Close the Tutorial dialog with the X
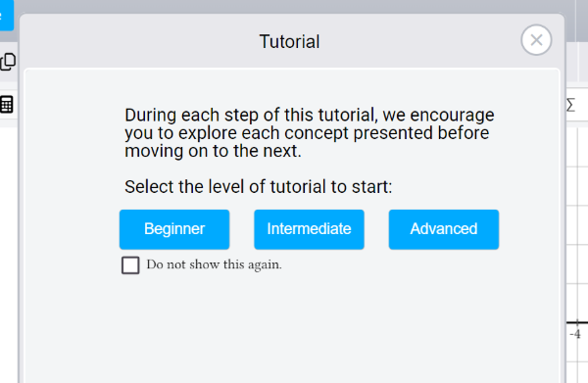The height and width of the screenshot is (383, 588). pos(536,40)
